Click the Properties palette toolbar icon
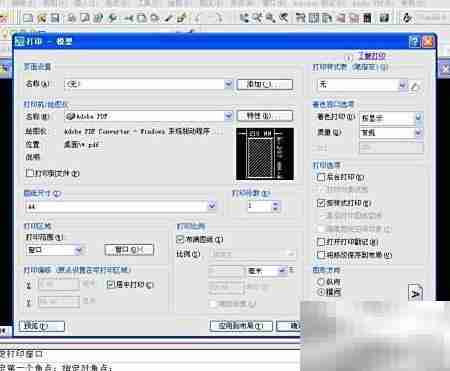 [x=301, y=18]
